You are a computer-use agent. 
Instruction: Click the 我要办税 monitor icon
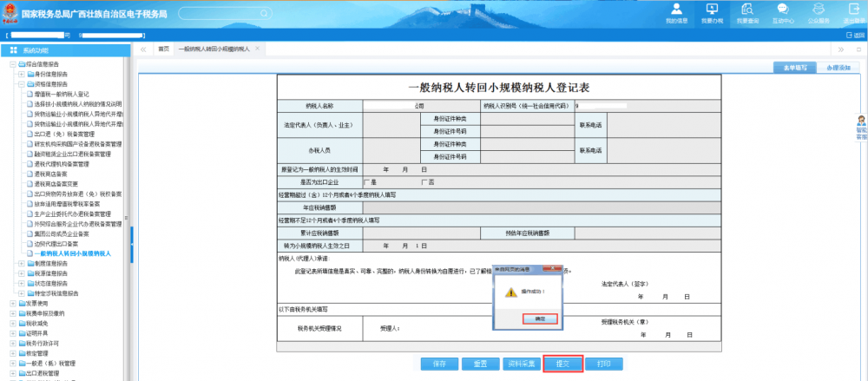[x=713, y=11]
